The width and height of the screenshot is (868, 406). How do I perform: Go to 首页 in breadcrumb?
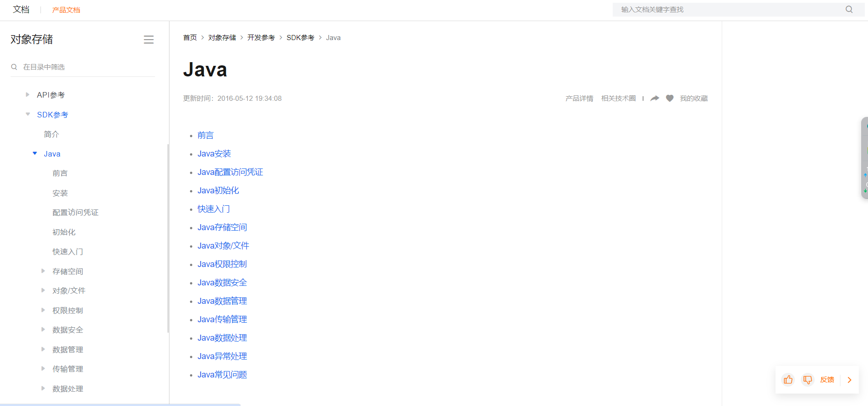coord(190,37)
